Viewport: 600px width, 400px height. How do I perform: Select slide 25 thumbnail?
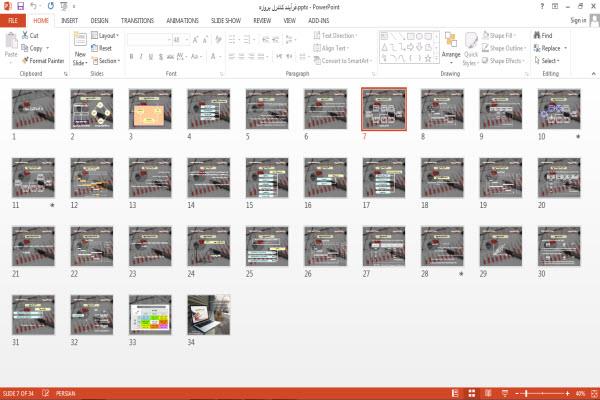[267, 246]
